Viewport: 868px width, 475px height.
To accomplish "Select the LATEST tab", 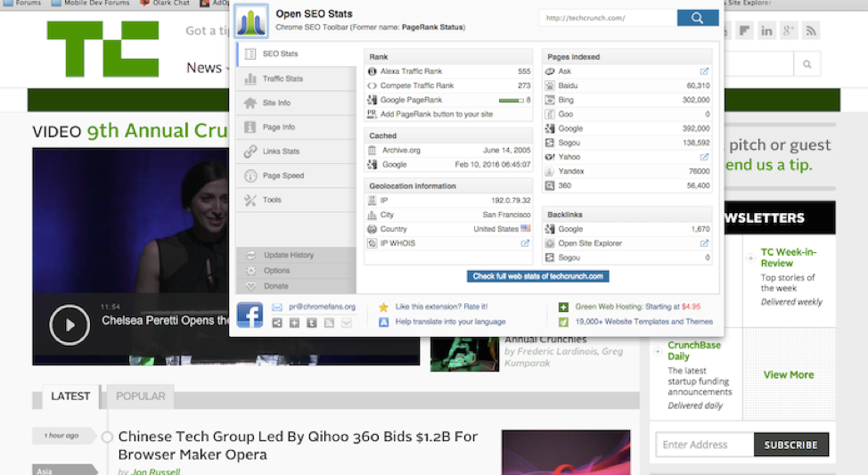I will (70, 397).
